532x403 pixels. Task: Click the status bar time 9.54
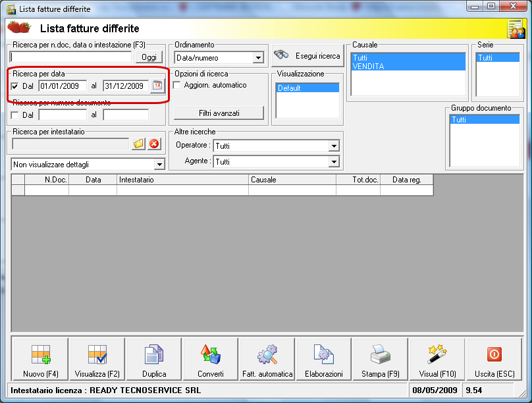click(x=473, y=390)
